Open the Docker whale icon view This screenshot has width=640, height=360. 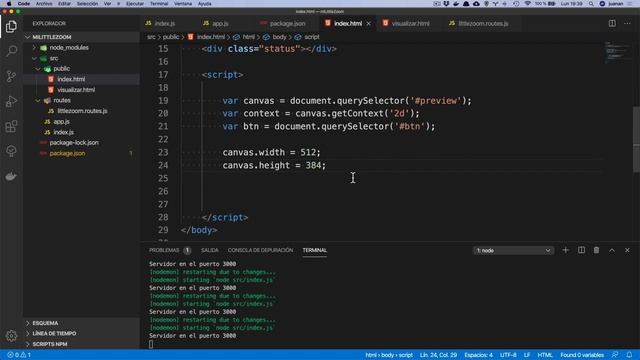tap(11, 176)
